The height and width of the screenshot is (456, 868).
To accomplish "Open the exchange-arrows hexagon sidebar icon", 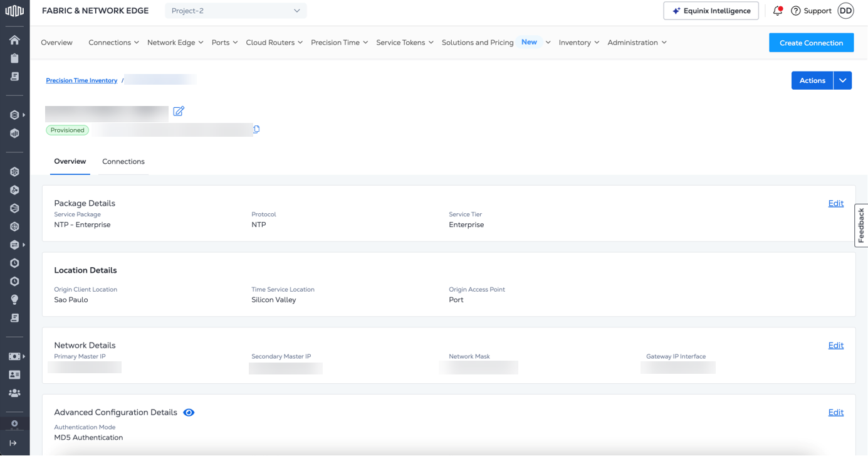I will (x=14, y=245).
